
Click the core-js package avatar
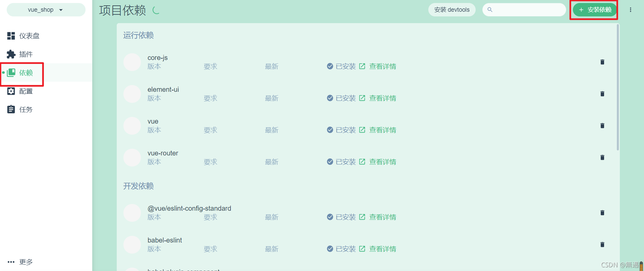tap(132, 62)
